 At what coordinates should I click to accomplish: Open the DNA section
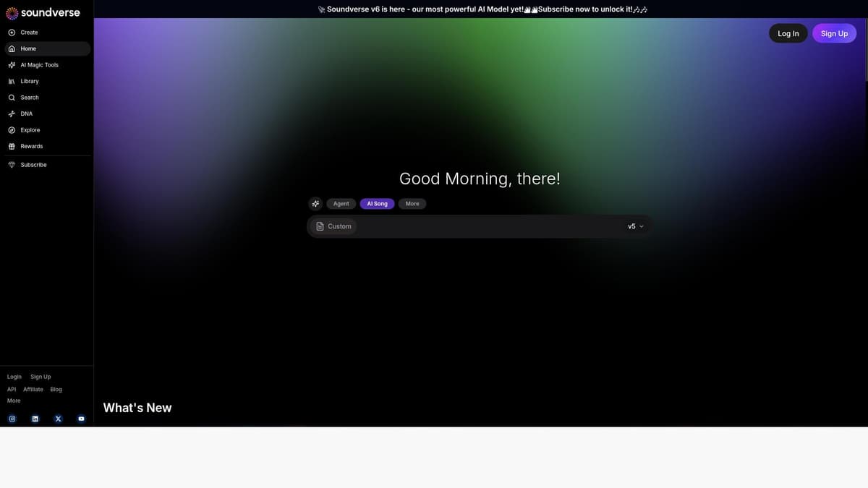[47, 114]
